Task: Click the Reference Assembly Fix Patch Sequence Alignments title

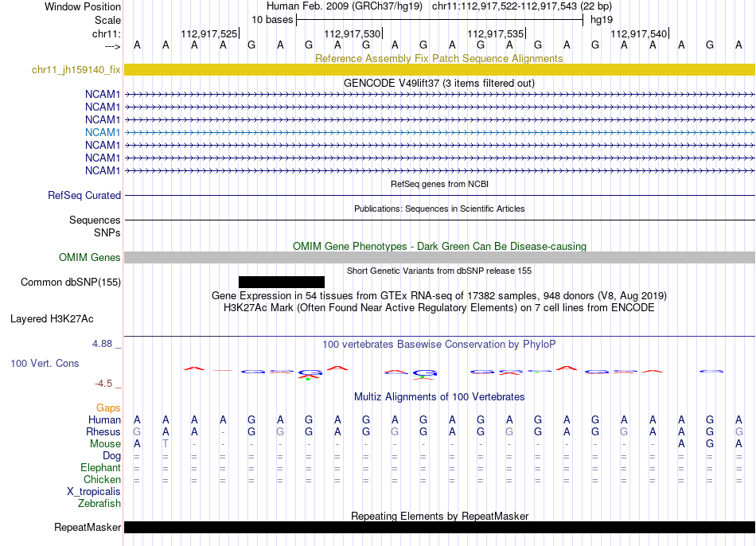Action: [x=438, y=58]
